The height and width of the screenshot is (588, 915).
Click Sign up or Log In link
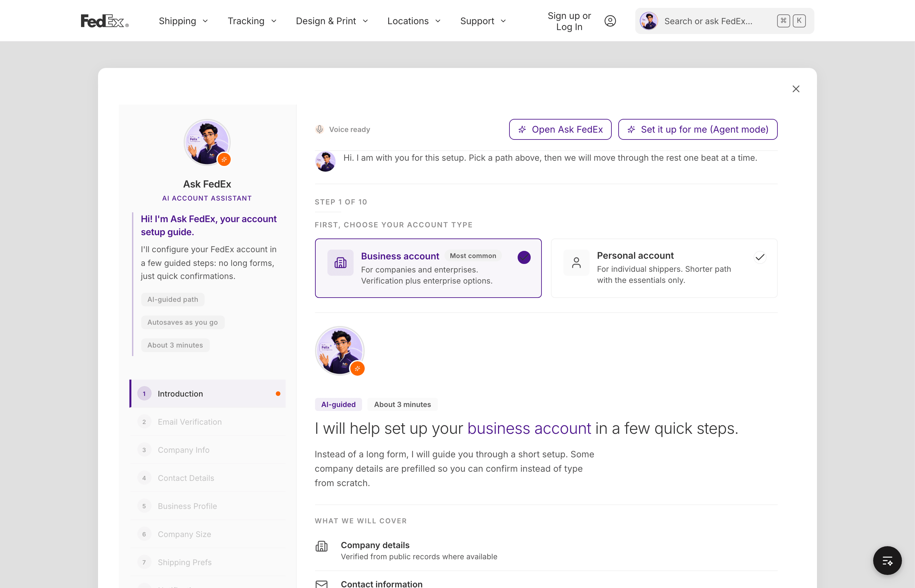(569, 21)
